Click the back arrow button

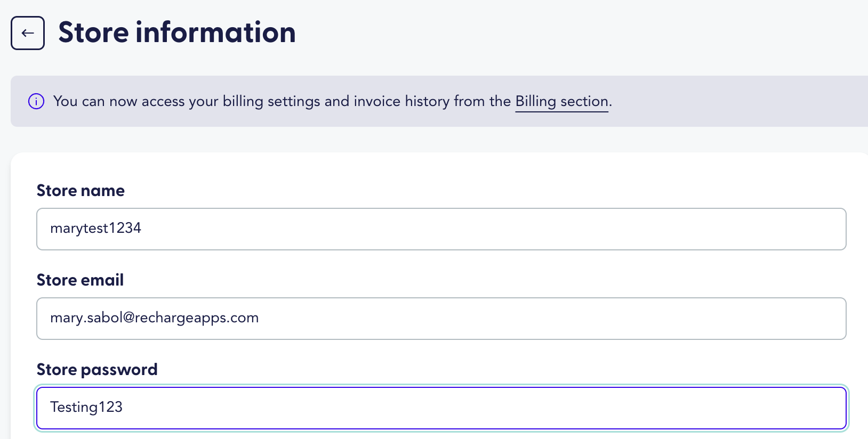(28, 33)
